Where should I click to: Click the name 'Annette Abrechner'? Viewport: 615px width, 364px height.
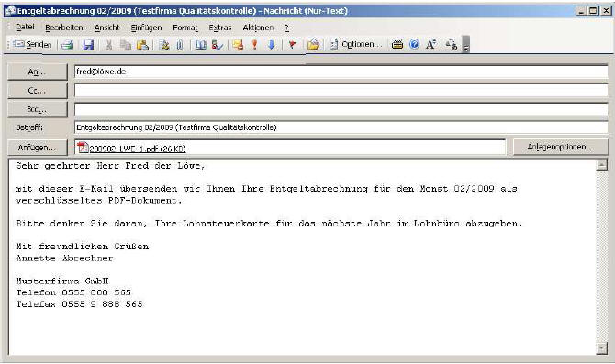tap(64, 259)
